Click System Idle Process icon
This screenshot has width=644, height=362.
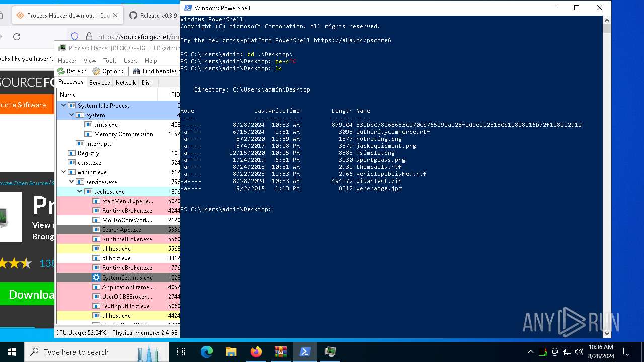click(72, 105)
